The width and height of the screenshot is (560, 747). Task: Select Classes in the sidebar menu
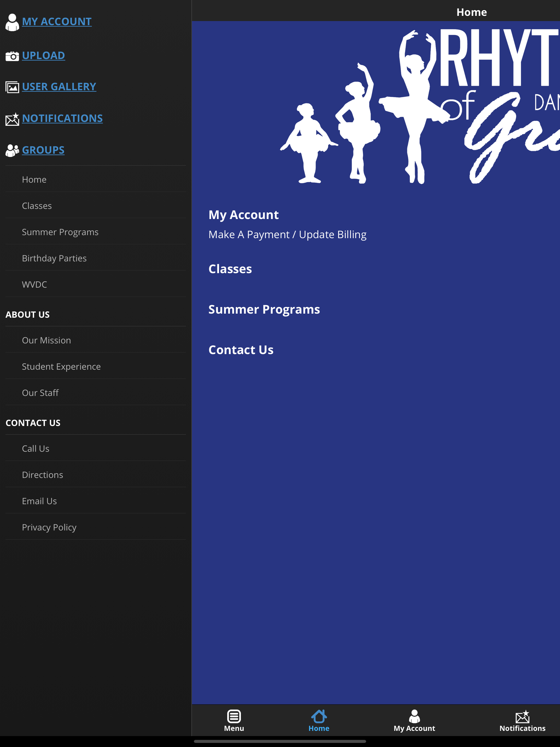pos(96,206)
